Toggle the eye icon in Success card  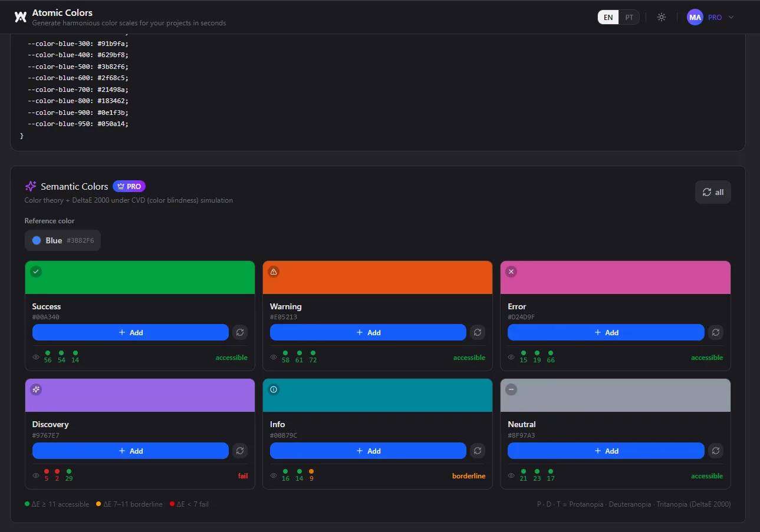click(36, 357)
